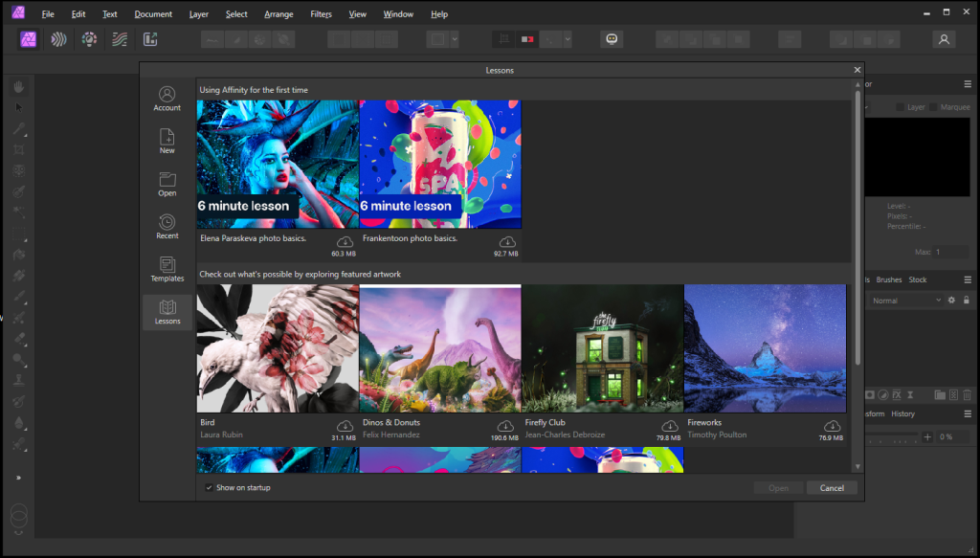Screen dimensions: 980x558
Task: Click the New document sidebar icon
Action: pos(167,141)
